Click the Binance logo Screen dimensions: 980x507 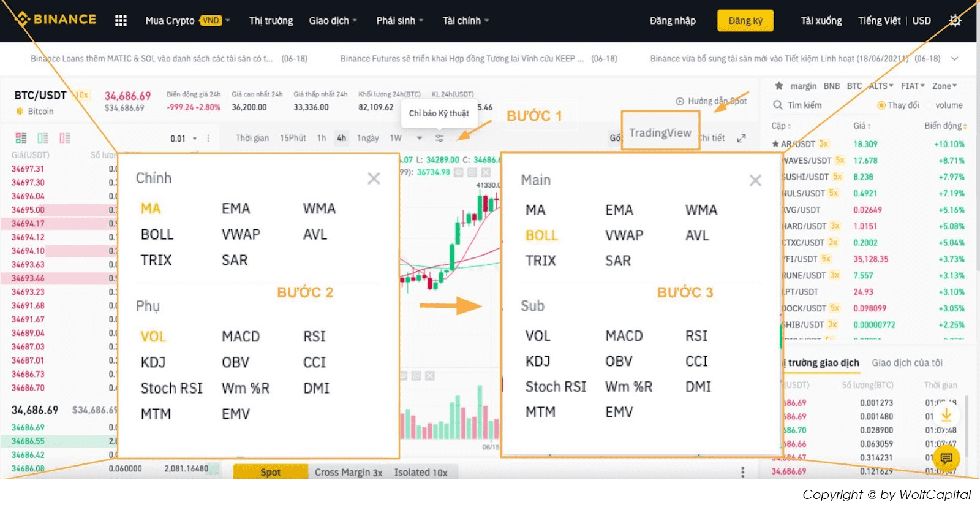coord(56,20)
